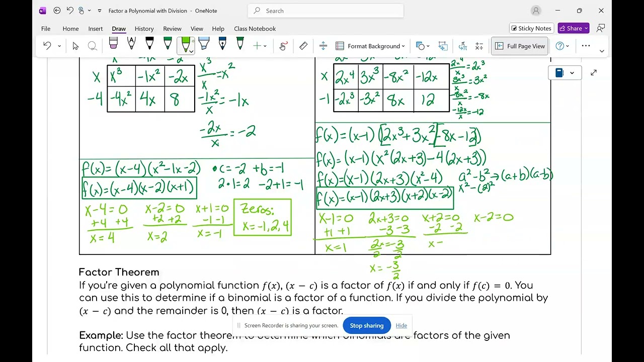Open the user account profile icon
The height and width of the screenshot is (362, 644).
tap(536, 11)
